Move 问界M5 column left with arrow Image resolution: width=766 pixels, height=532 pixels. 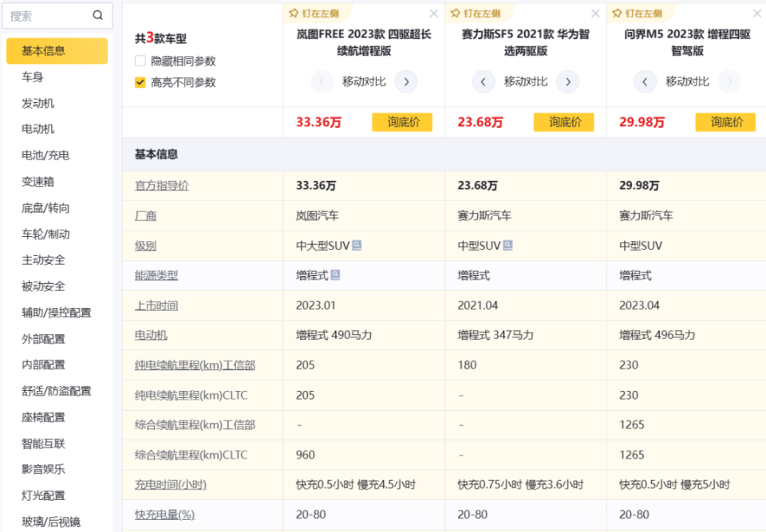coord(645,81)
